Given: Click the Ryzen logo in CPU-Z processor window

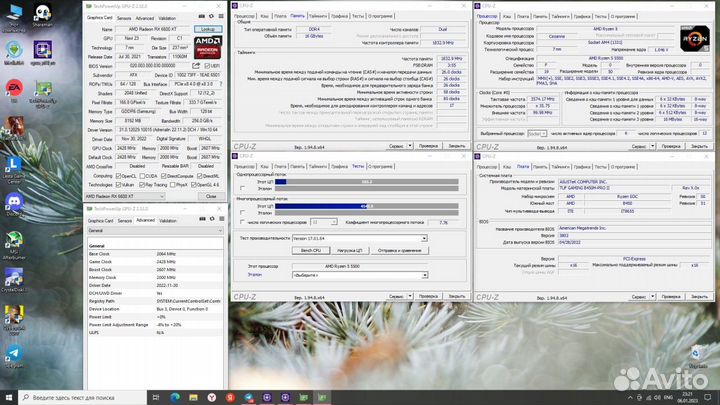Looking at the screenshot, I should point(695,39).
